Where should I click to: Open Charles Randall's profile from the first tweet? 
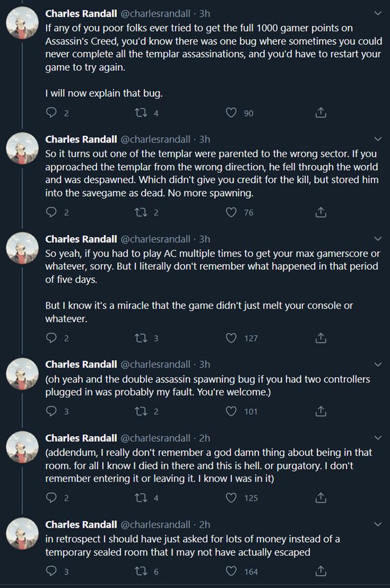tap(81, 13)
